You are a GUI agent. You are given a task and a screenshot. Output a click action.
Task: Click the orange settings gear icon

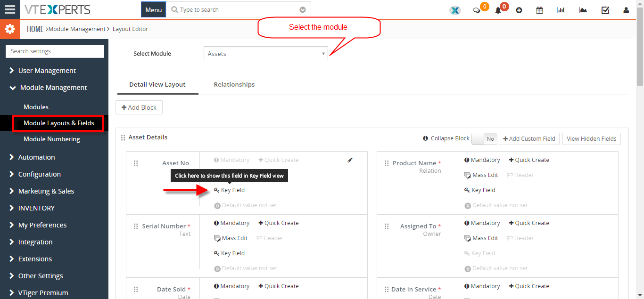click(9, 29)
